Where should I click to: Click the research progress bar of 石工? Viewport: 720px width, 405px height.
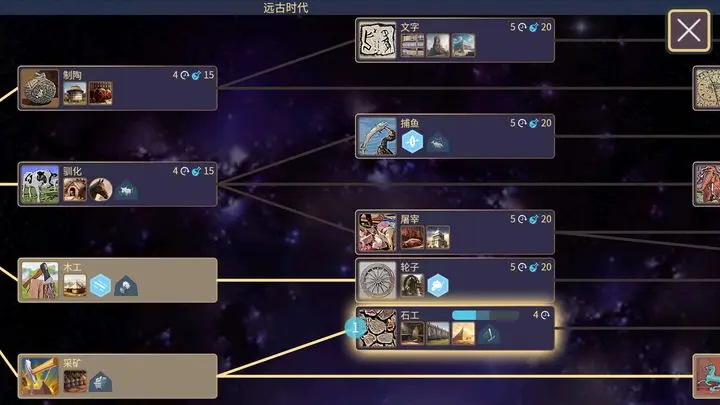click(485, 315)
